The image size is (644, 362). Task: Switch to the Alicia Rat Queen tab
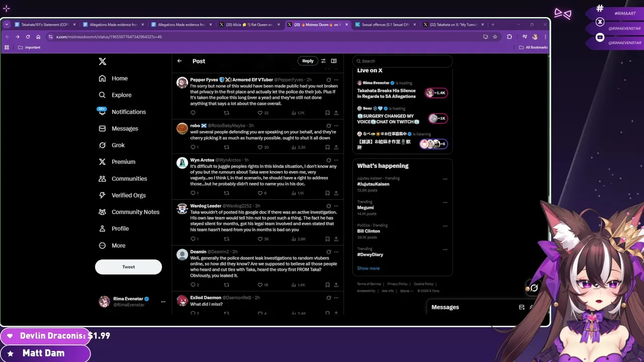click(x=249, y=24)
